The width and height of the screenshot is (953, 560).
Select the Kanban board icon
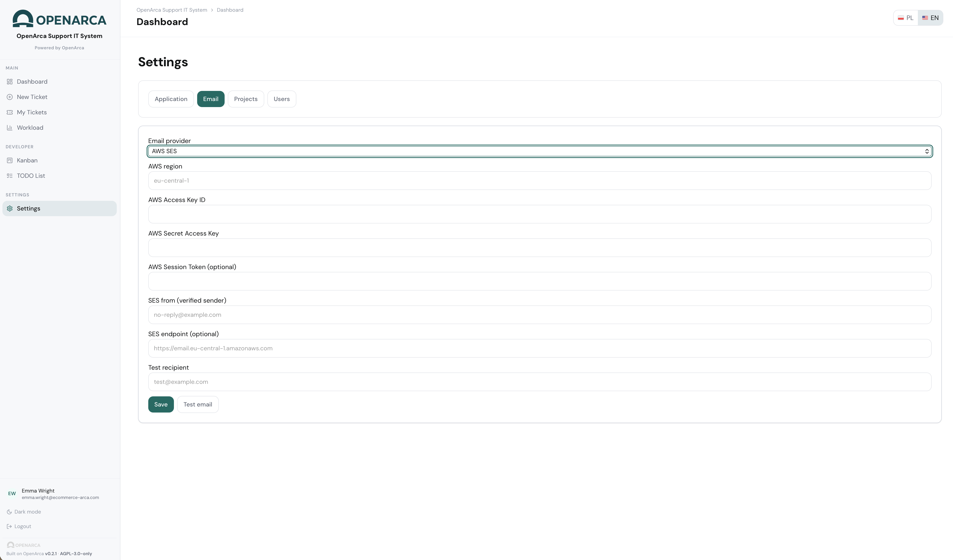click(10, 160)
